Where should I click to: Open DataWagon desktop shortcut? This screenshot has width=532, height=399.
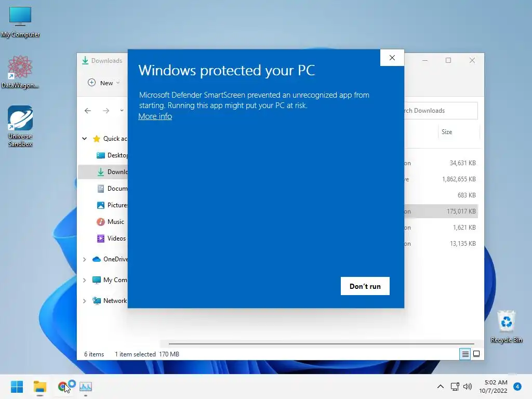[x=20, y=72]
